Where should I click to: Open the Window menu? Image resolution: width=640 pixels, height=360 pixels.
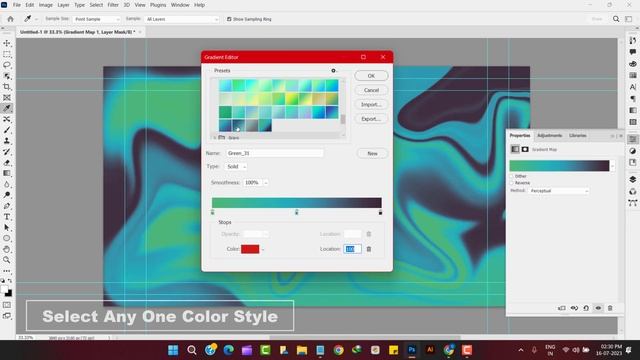click(x=180, y=5)
